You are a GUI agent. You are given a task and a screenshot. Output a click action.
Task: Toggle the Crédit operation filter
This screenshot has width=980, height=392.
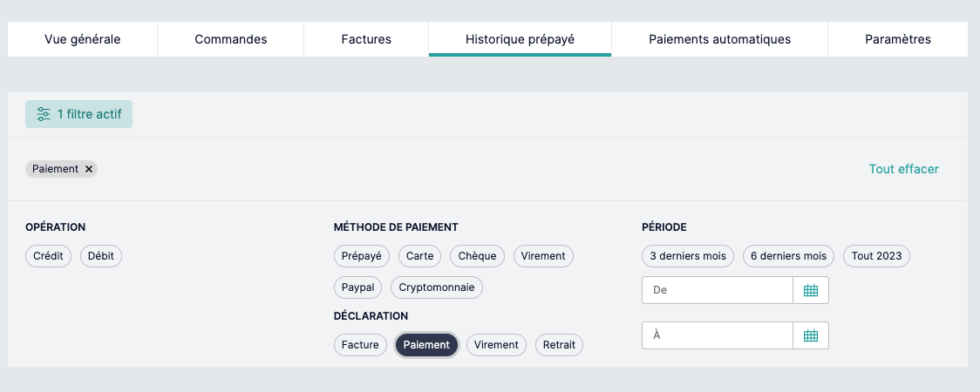49,256
